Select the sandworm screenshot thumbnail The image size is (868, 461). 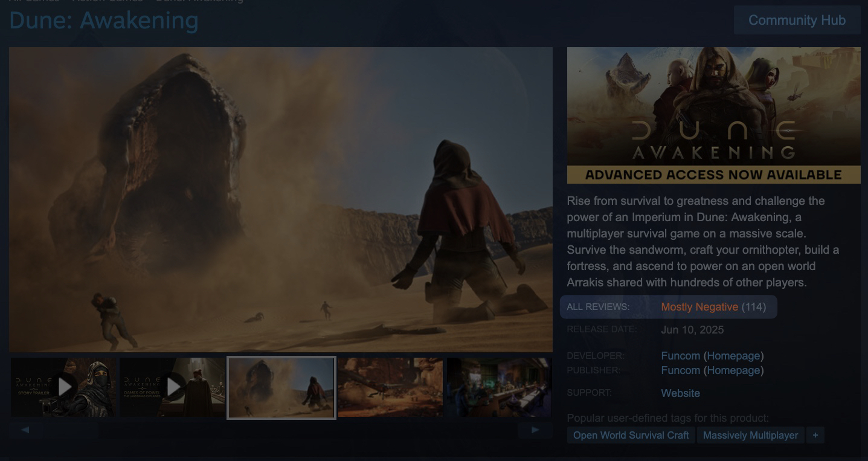281,387
